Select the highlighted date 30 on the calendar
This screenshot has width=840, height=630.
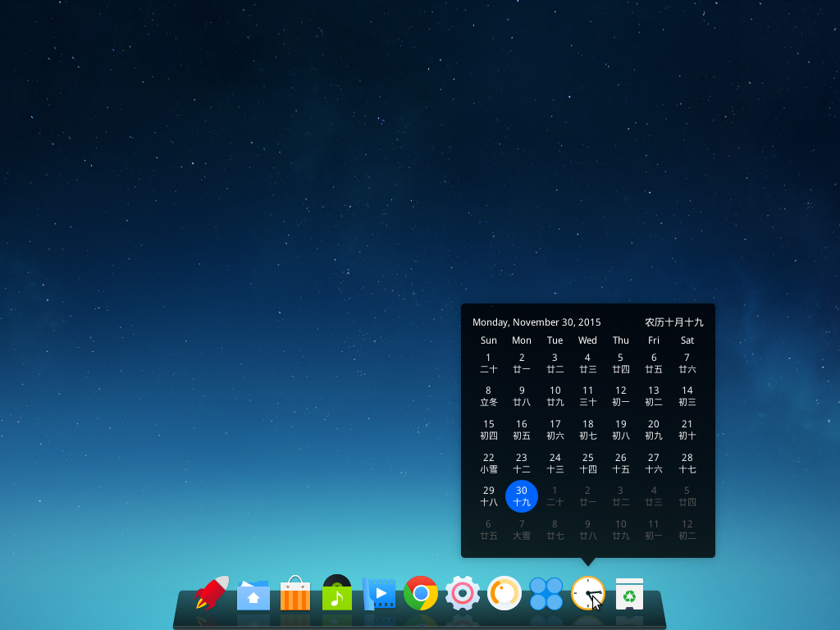pyautogui.click(x=522, y=495)
